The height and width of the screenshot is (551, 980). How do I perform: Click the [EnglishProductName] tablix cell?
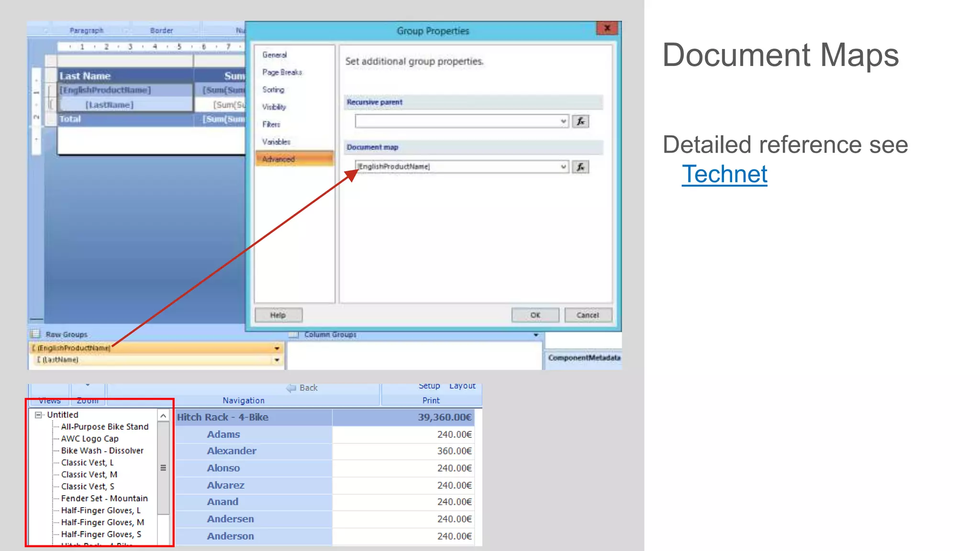click(125, 90)
